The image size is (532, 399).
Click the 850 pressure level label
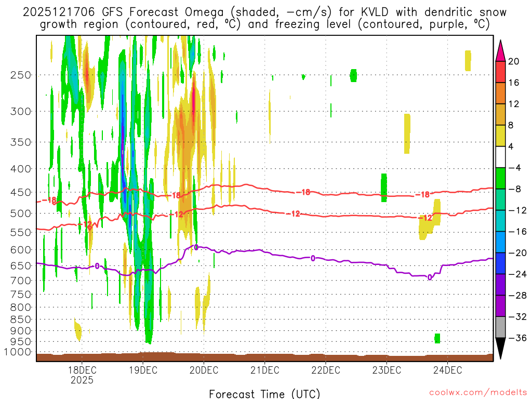pyautogui.click(x=21, y=320)
